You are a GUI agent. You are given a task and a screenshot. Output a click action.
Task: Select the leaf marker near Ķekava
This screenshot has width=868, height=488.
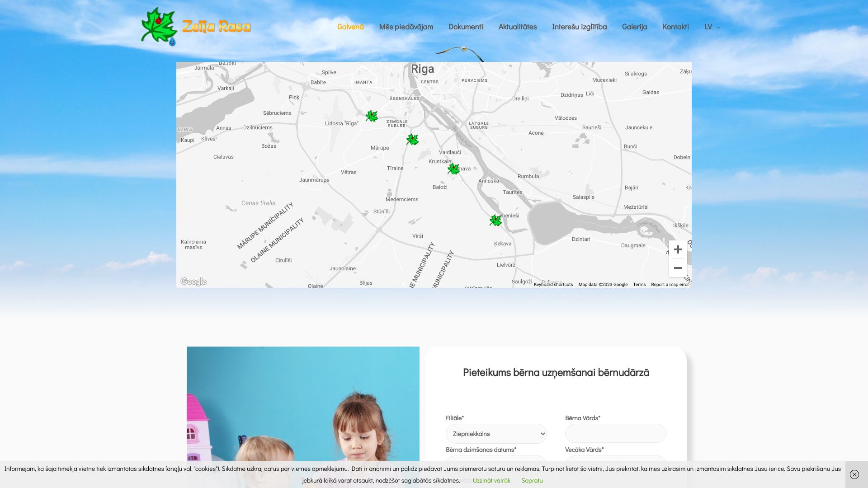(495, 221)
